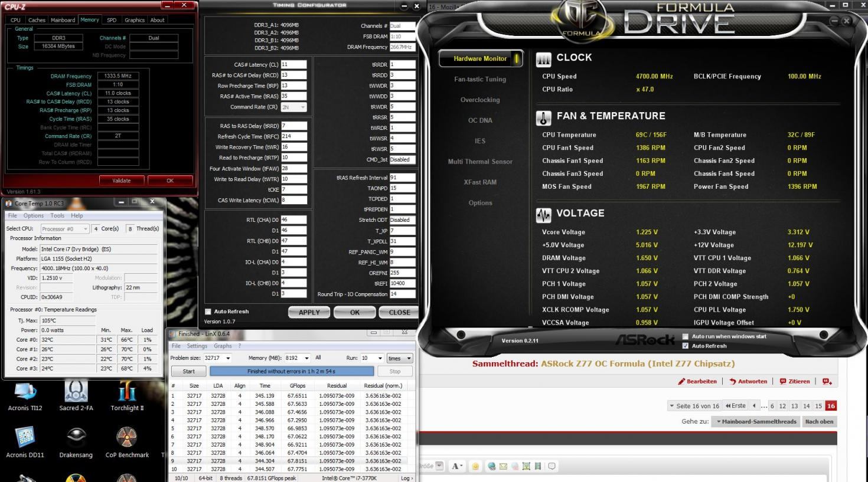Click APPLY in Timing Configurator
The image size is (868, 482).
(309, 313)
